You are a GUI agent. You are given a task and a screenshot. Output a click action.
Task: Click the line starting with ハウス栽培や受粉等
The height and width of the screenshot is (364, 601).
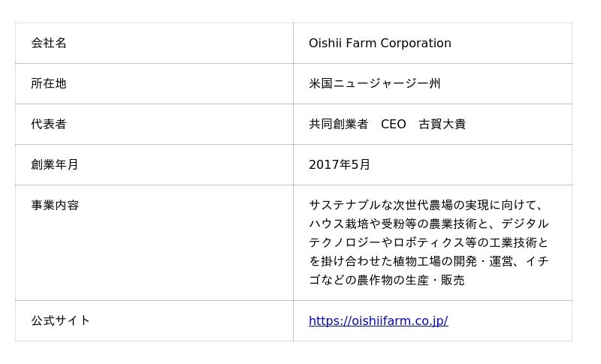pyautogui.click(x=428, y=224)
